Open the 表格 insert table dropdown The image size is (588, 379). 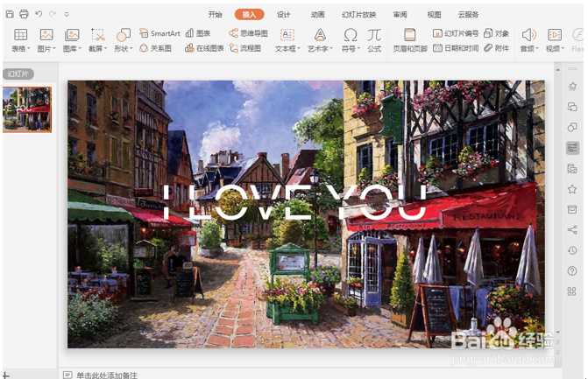pyautogui.click(x=21, y=40)
